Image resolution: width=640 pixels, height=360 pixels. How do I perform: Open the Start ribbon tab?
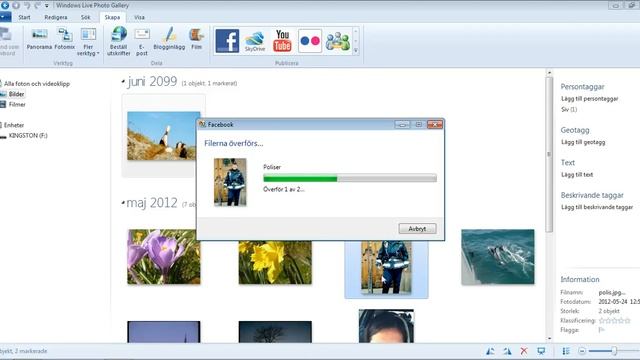(24, 17)
